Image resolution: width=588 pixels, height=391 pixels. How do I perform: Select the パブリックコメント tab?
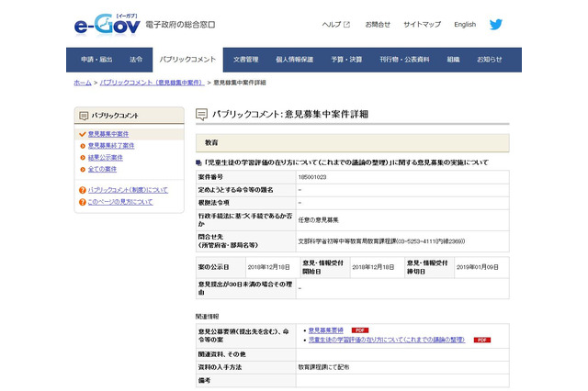click(x=187, y=59)
